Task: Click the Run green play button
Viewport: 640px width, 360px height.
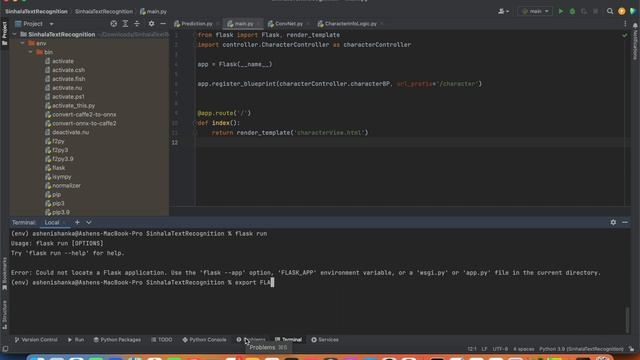Action: 561,11
